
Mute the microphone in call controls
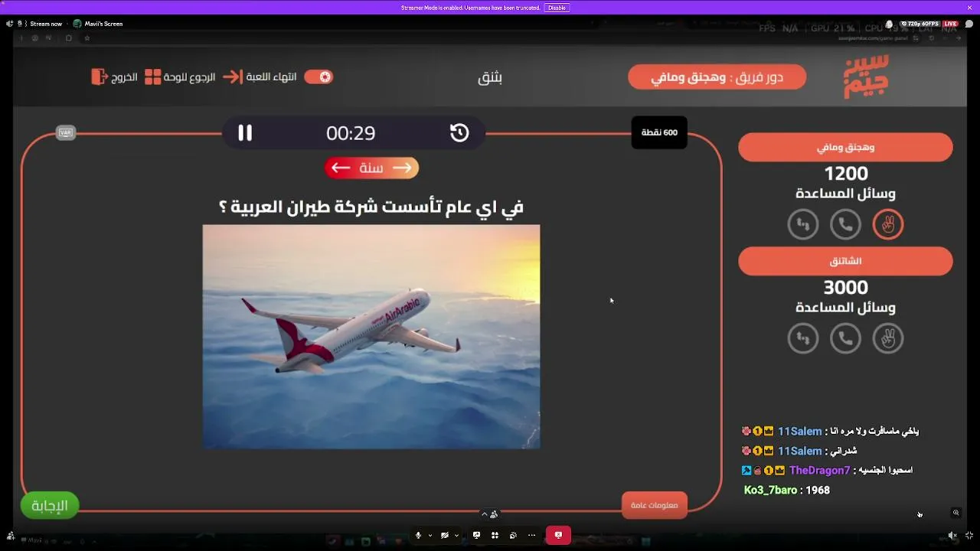pyautogui.click(x=418, y=535)
